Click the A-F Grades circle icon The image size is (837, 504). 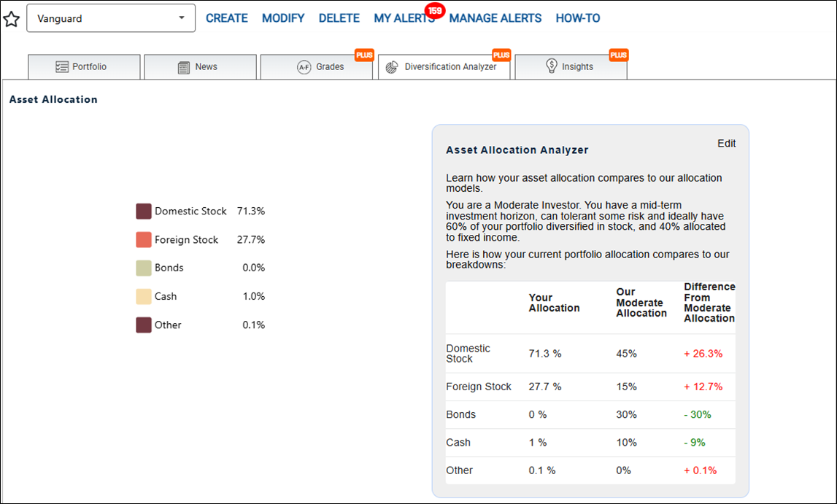point(304,67)
